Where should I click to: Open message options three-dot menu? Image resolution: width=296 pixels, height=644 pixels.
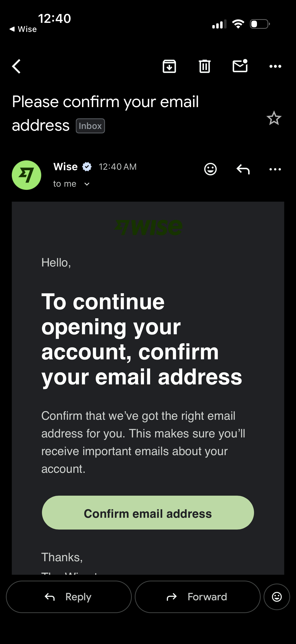point(275,169)
